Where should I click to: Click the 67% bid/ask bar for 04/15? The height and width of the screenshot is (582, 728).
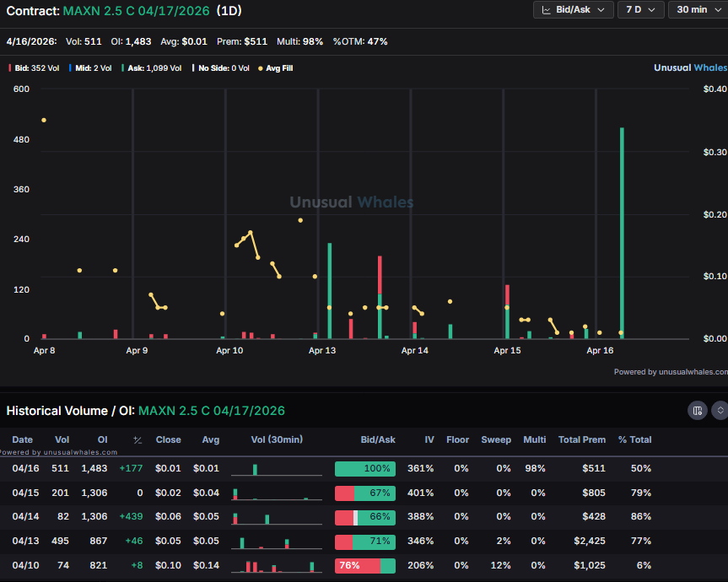click(x=365, y=493)
